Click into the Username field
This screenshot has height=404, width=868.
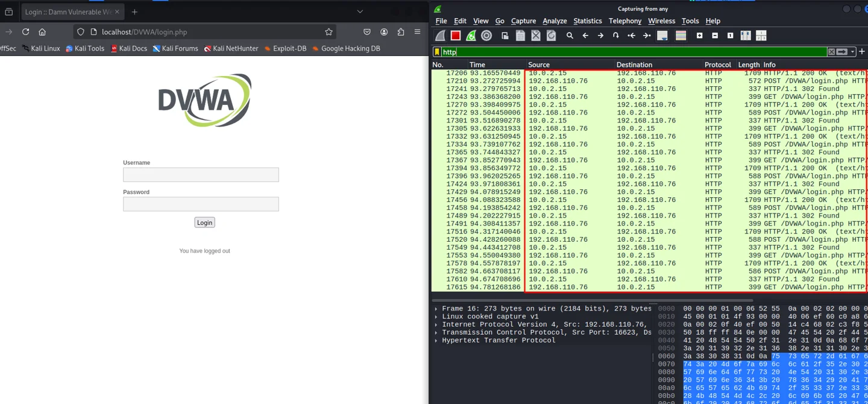click(x=201, y=175)
